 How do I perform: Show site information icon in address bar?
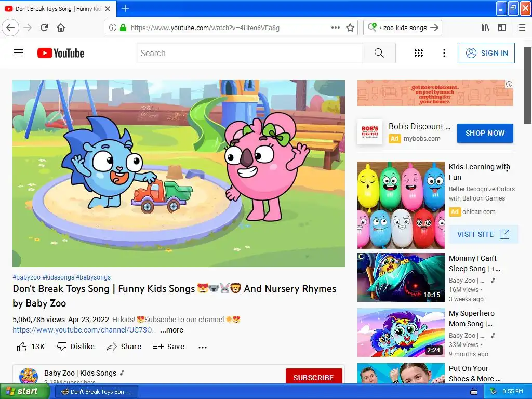pyautogui.click(x=113, y=28)
